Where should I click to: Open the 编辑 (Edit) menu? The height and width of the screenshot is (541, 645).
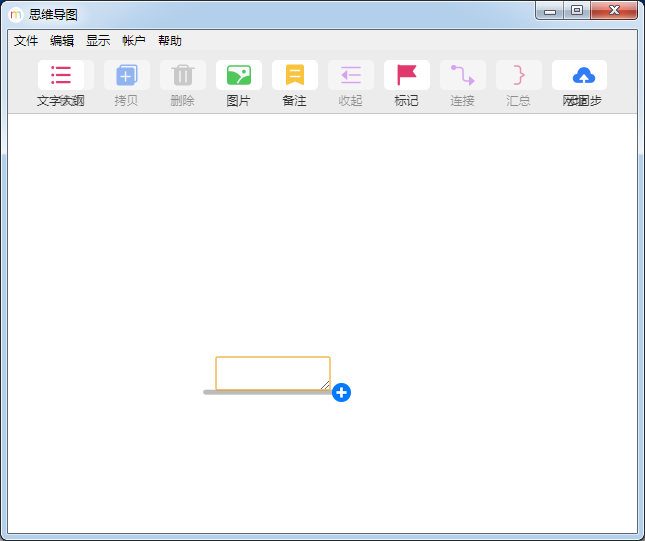click(62, 41)
